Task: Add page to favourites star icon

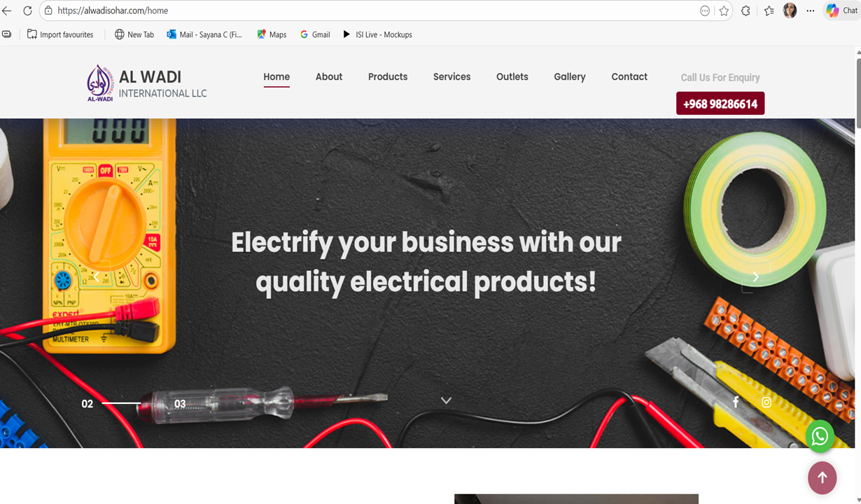Action: click(724, 10)
